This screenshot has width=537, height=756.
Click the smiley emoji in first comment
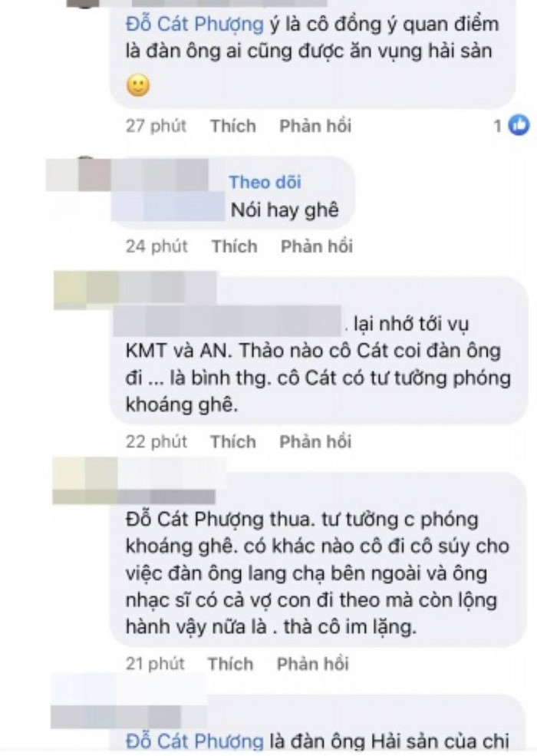138,85
